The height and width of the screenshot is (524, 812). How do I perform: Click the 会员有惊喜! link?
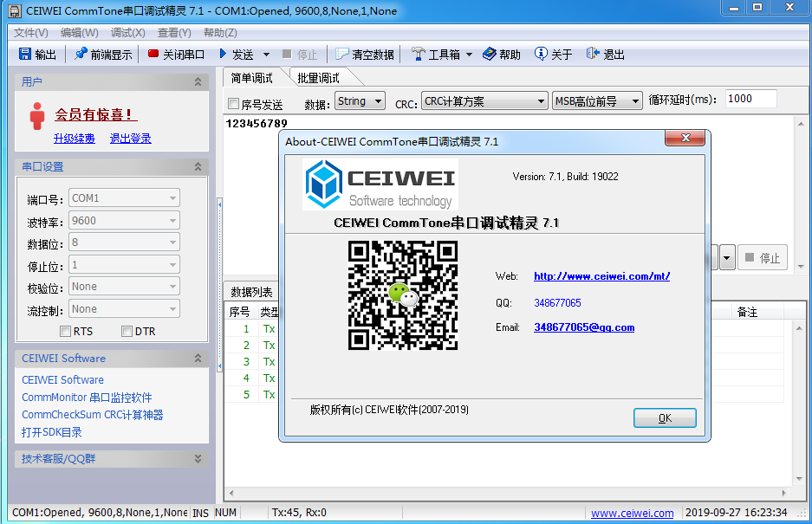coord(96,114)
